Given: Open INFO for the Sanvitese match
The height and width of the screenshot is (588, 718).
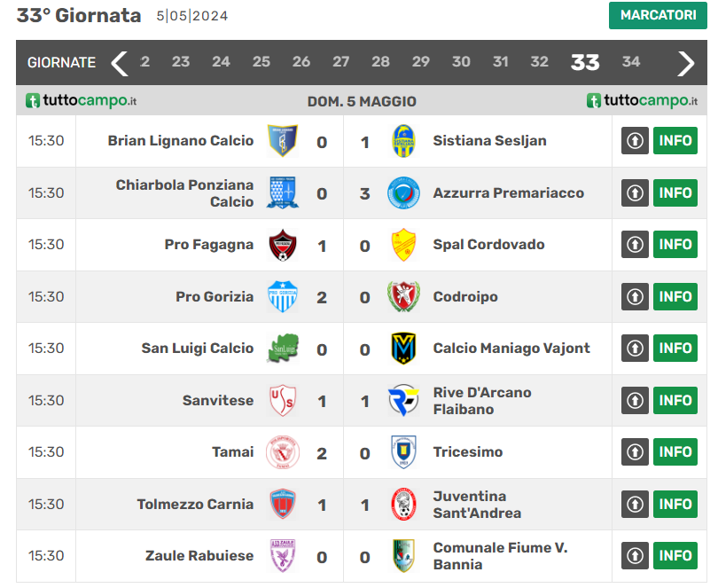Looking at the screenshot, I should pos(675,400).
